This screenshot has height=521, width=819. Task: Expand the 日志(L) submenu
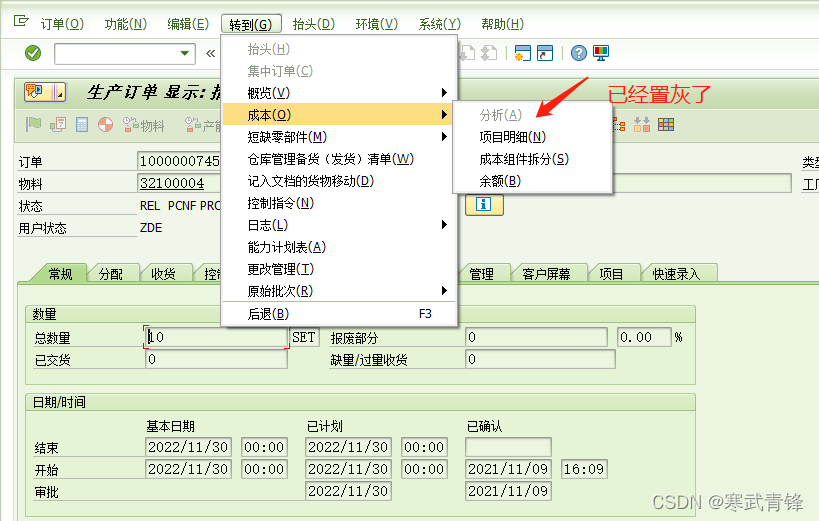(x=340, y=225)
